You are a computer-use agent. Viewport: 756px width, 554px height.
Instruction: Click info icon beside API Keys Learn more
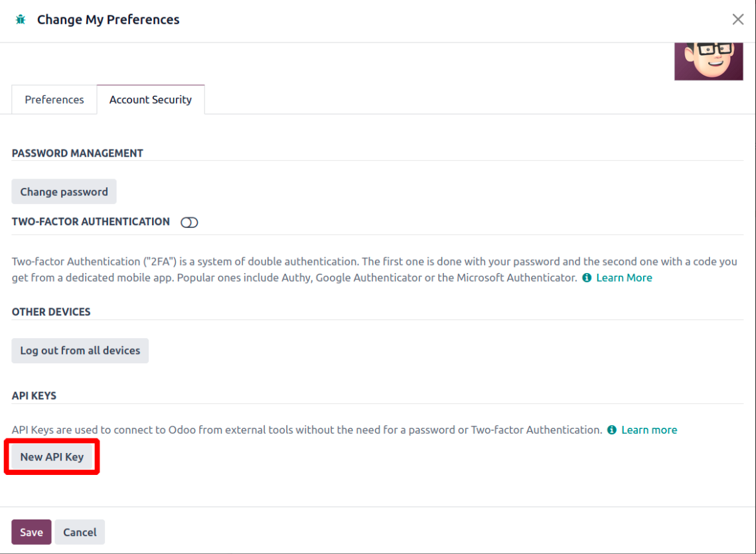(612, 430)
